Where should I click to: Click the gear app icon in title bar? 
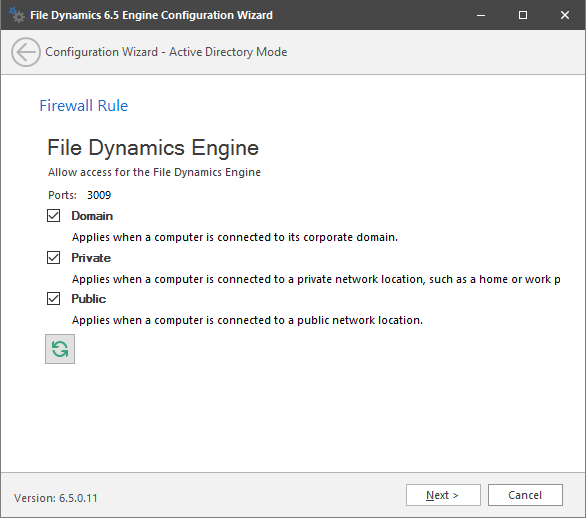click(x=17, y=15)
